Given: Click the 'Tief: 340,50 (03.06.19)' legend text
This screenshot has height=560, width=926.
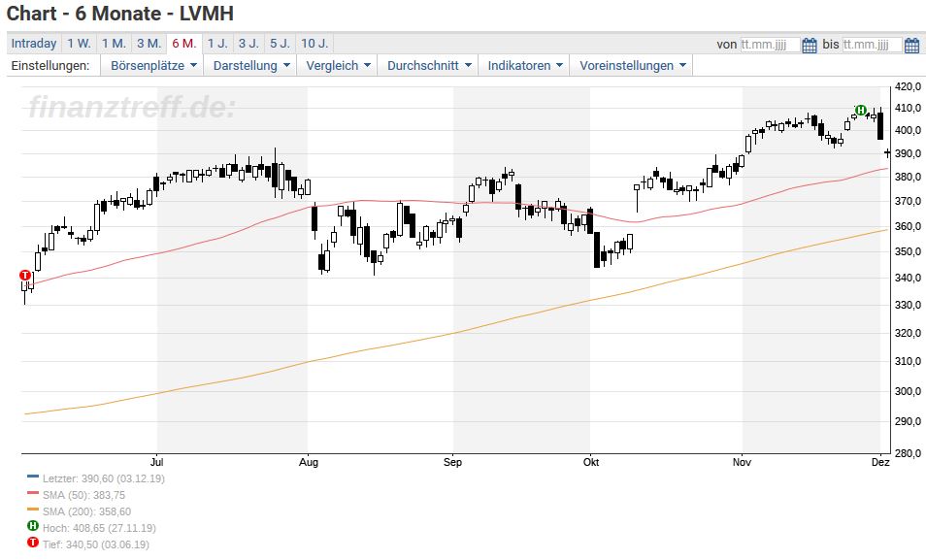Looking at the screenshot, I should (x=96, y=544).
